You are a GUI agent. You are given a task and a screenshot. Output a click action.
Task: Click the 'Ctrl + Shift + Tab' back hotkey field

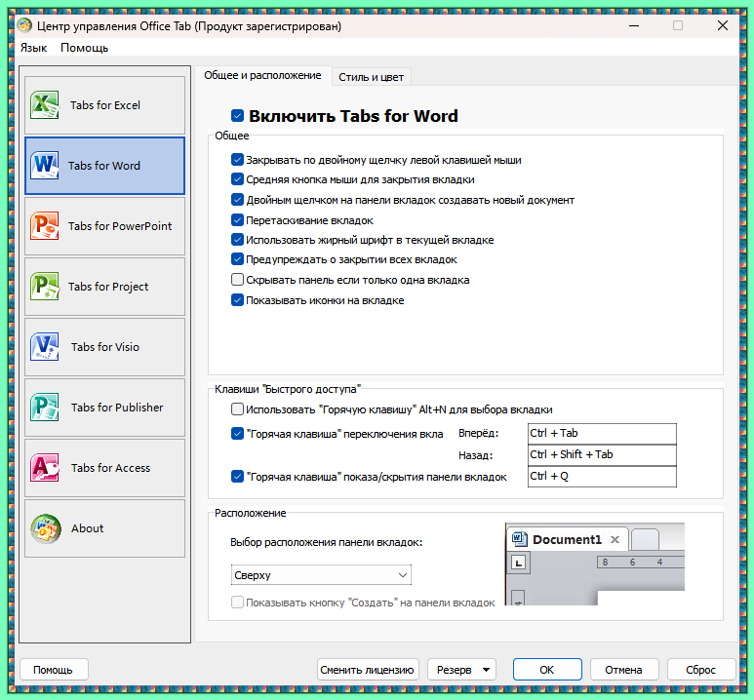[x=602, y=455]
